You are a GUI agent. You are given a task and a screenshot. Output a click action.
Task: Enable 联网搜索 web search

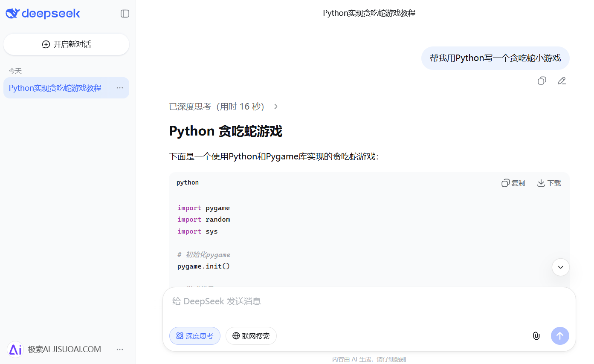[x=251, y=336]
